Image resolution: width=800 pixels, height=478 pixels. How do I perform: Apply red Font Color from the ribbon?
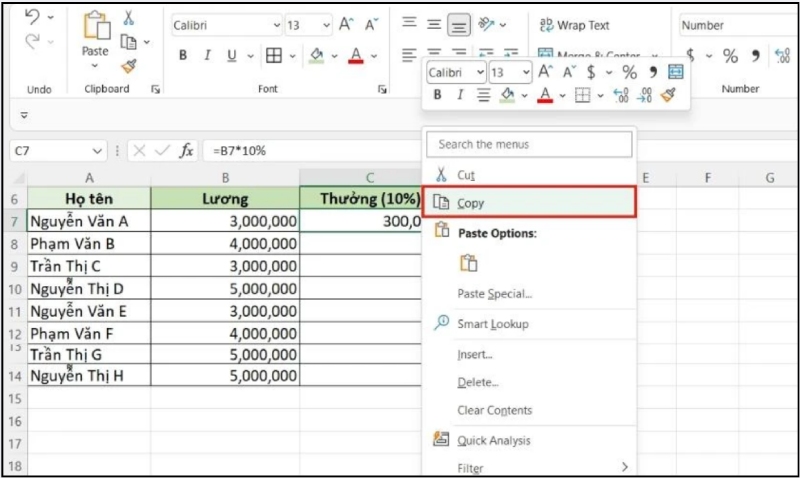[355, 56]
